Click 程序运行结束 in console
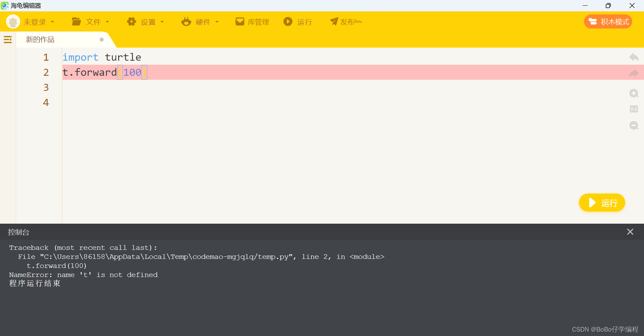This screenshot has width=644, height=336. (35, 283)
